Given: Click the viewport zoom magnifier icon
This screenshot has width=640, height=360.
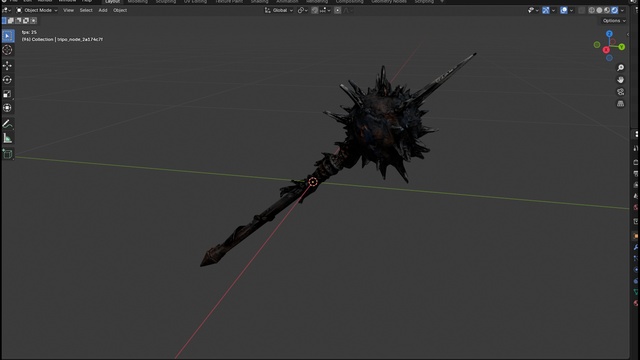Looking at the screenshot, I should pos(620,68).
